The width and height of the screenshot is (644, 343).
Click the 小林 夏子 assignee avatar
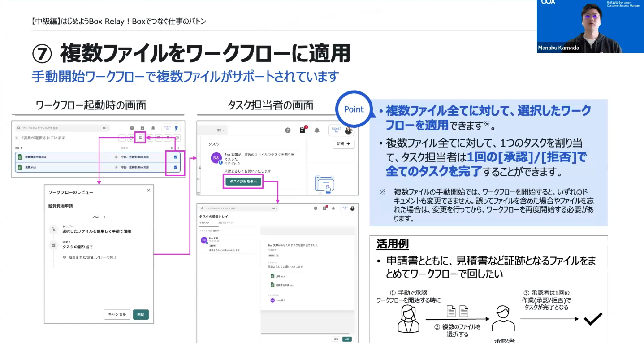coord(272,300)
